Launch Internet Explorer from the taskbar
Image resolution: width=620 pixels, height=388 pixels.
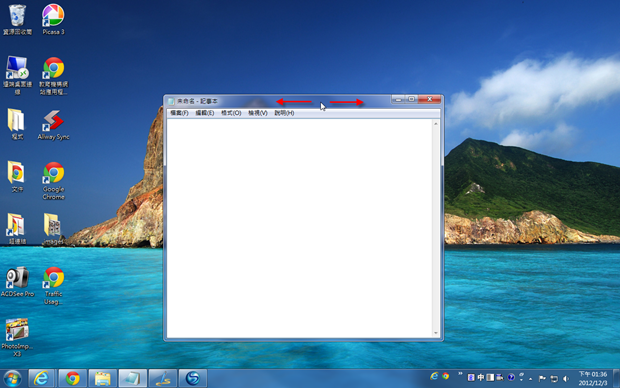point(42,379)
